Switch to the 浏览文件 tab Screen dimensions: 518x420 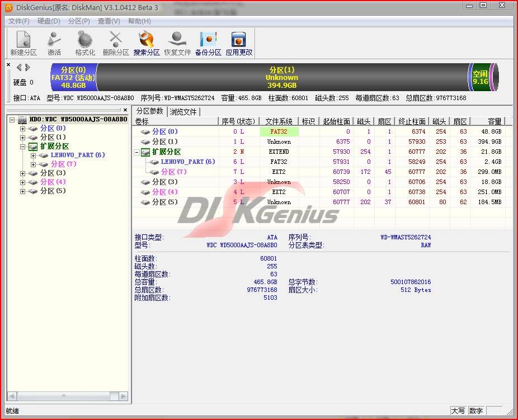[183, 112]
